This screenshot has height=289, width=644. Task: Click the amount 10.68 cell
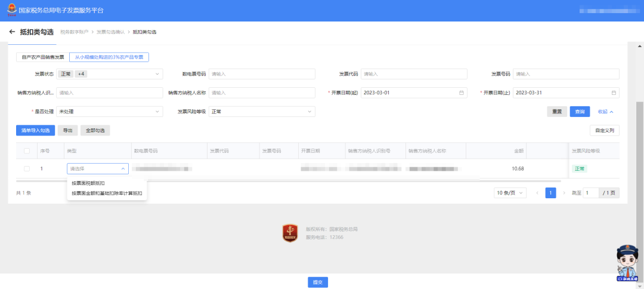[518, 168]
